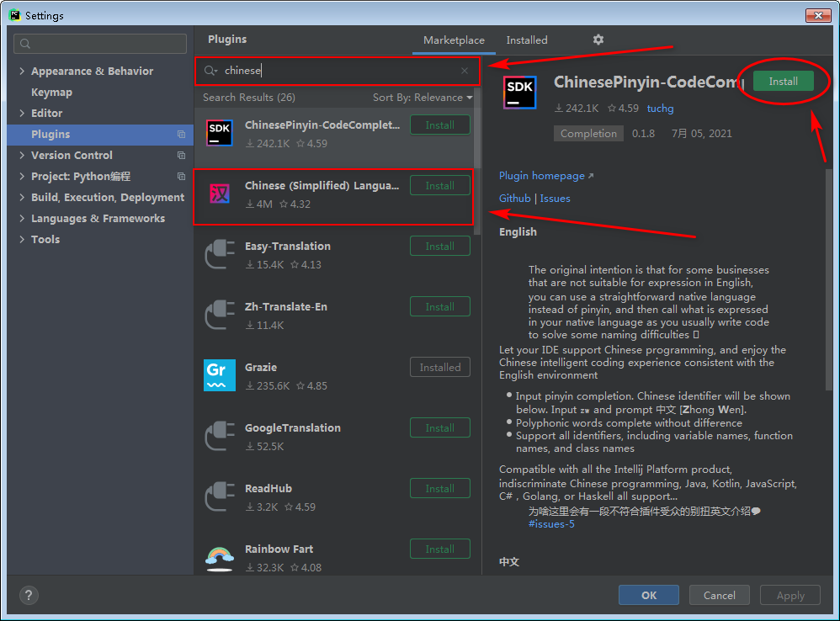
Task: Close the Settings window
Action: (818, 15)
